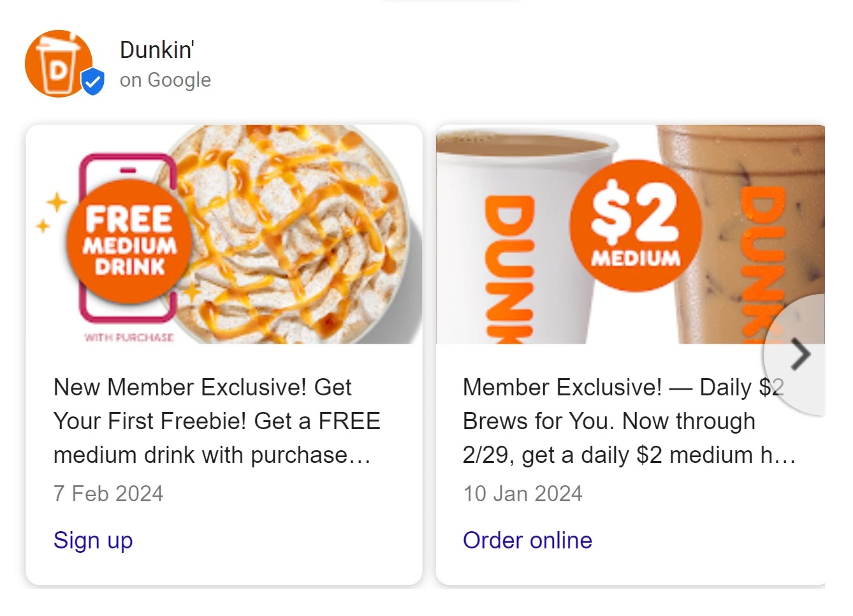Expand the truncated New Member Exclusive post text
The width and height of the screenshot is (853, 616).
(x=217, y=421)
